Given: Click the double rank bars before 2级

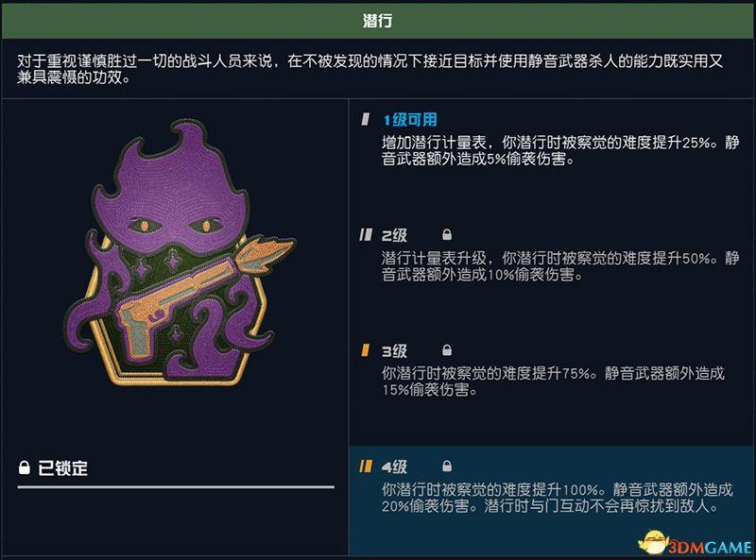Looking at the screenshot, I should pos(366,235).
